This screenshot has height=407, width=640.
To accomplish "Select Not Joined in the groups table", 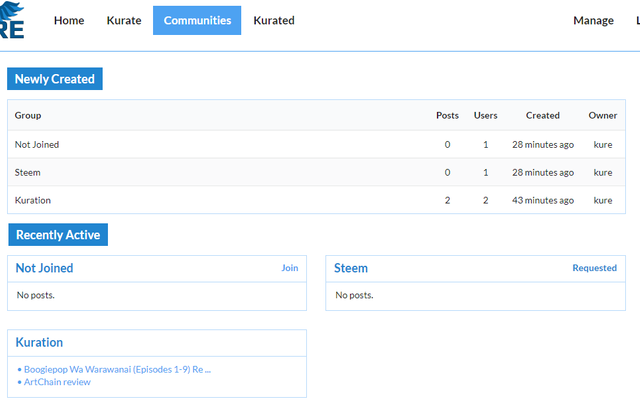I will tap(37, 145).
